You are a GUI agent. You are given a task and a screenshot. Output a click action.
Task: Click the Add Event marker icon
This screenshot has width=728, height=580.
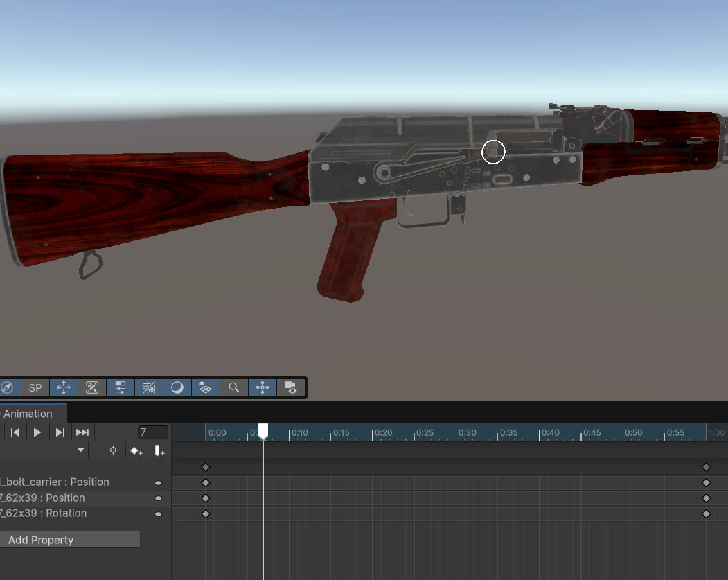pos(159,450)
